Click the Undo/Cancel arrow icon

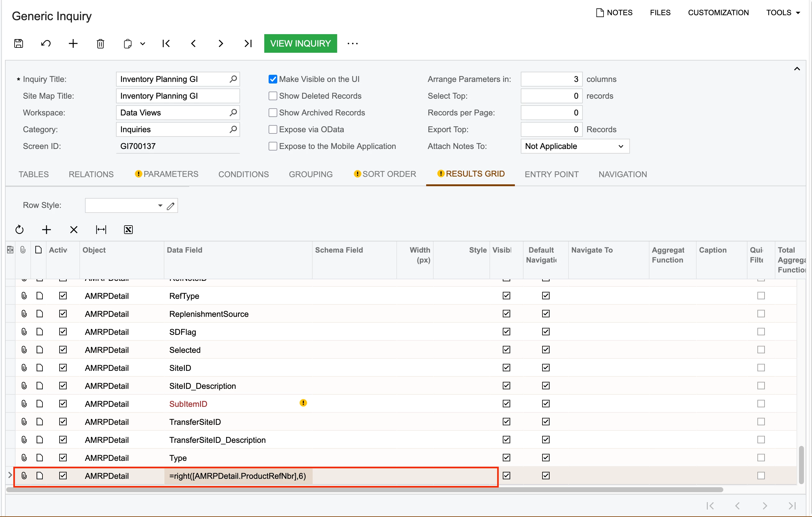click(x=46, y=43)
